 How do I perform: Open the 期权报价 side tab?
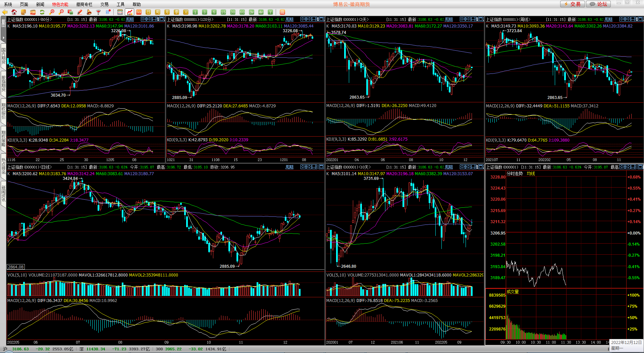pyautogui.click(x=3, y=111)
